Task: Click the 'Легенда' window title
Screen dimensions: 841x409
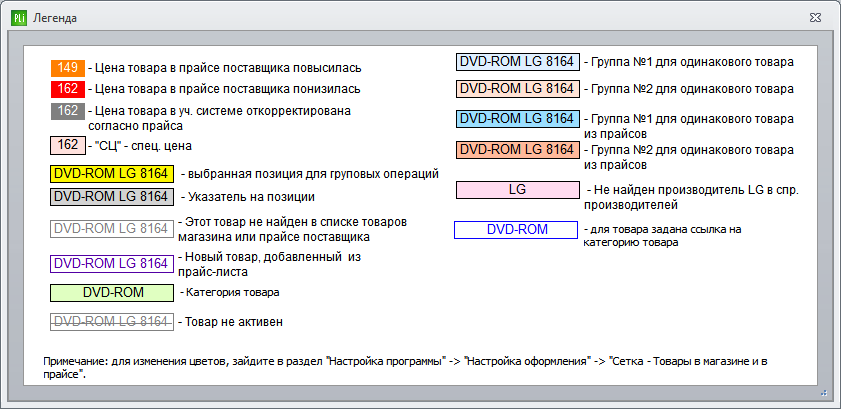Action: [x=55, y=18]
